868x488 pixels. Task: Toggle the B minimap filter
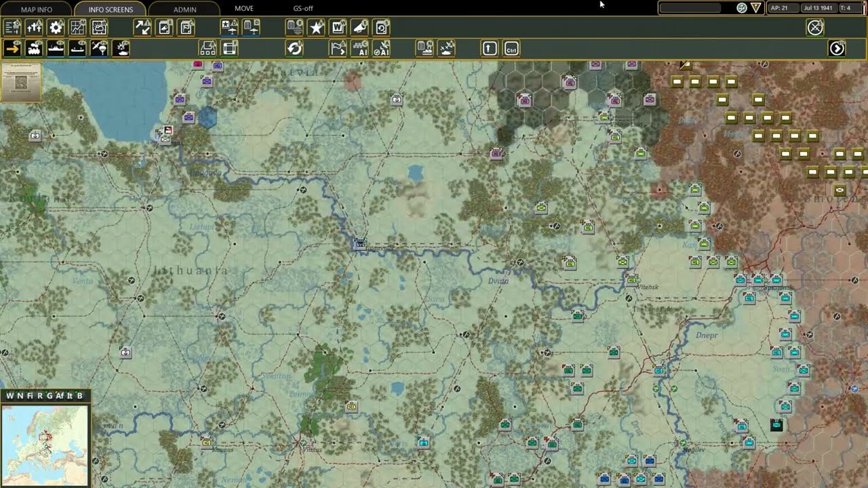[x=79, y=396]
